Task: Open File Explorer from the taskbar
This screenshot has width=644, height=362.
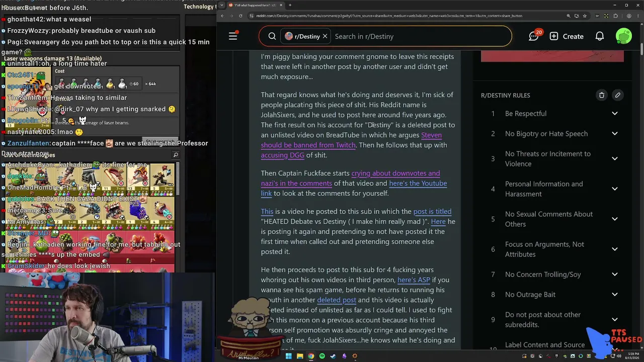Action: point(300,356)
